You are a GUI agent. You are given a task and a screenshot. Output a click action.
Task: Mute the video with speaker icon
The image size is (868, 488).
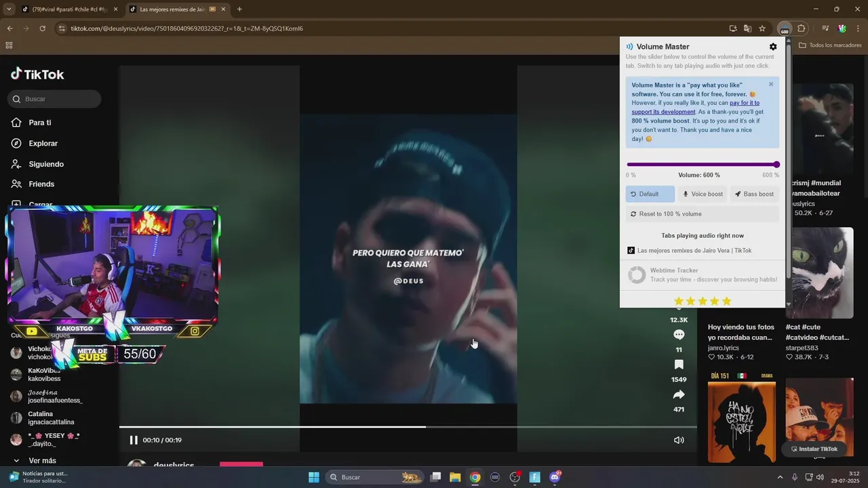679,440
